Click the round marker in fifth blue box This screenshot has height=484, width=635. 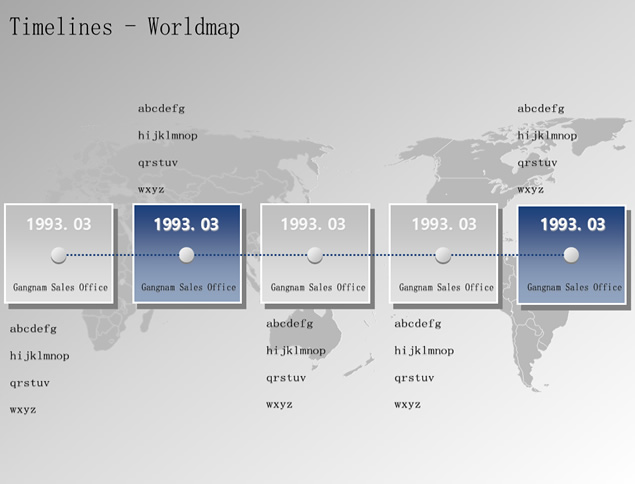click(x=571, y=255)
